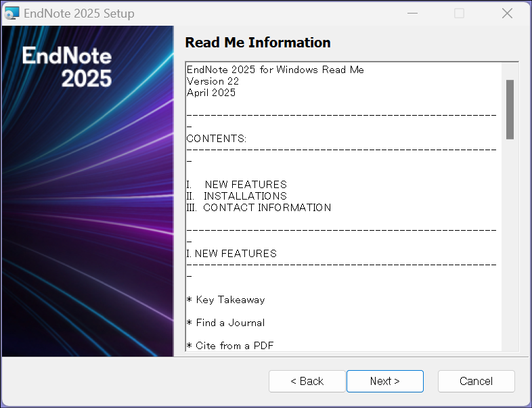
Task: Close the EndNote 2025 Setup window
Action: [507, 14]
